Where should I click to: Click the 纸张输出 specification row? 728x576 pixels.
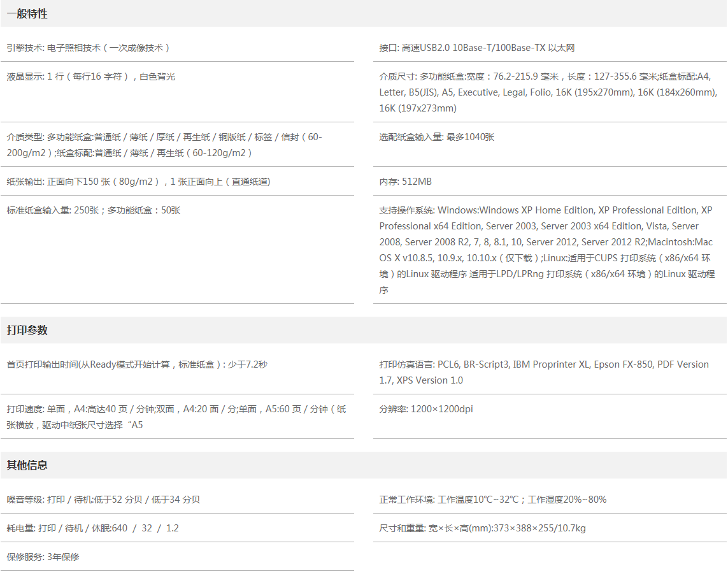(138, 182)
